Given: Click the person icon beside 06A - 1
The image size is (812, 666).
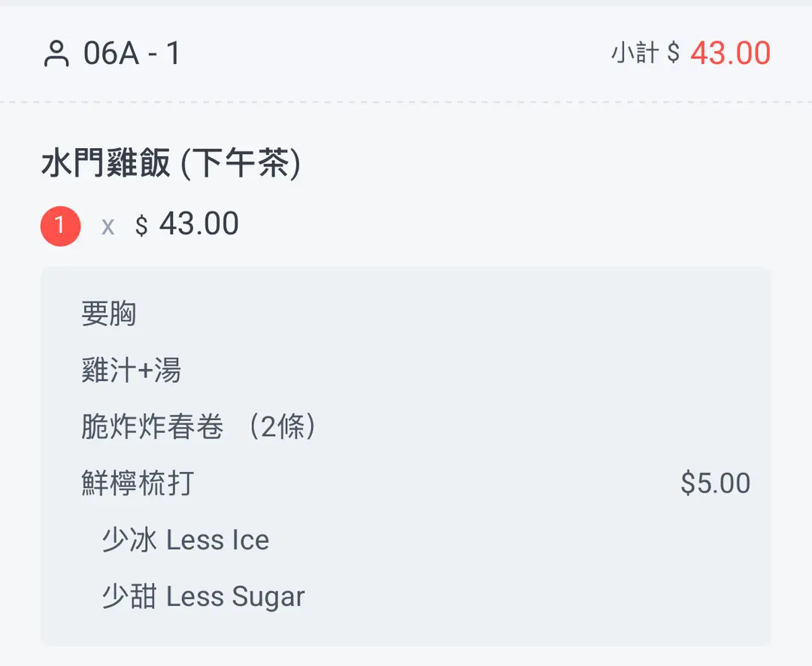Looking at the screenshot, I should tap(56, 55).
